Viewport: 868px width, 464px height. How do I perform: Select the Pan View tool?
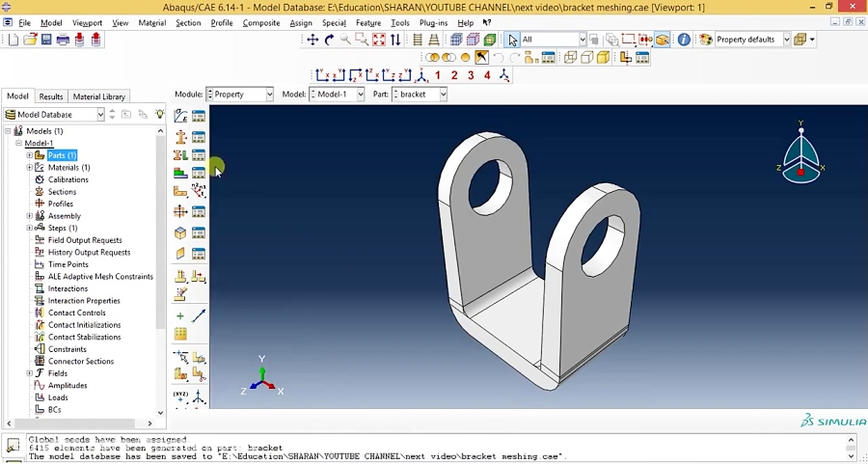click(x=312, y=40)
